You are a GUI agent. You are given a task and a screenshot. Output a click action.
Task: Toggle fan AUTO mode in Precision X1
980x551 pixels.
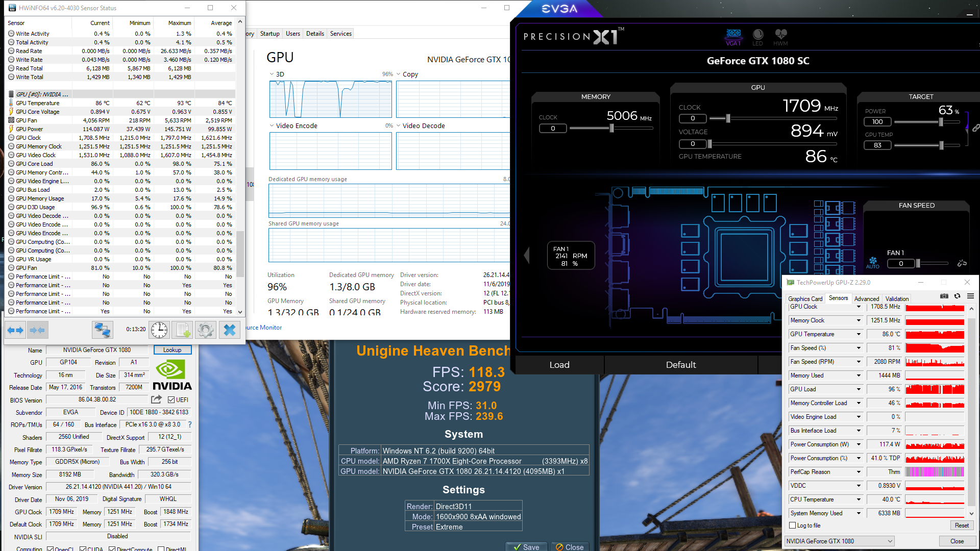(x=873, y=263)
